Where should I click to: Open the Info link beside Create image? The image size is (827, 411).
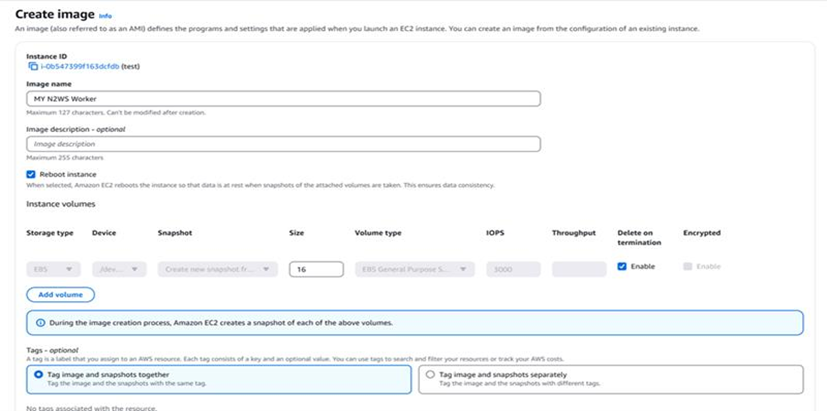point(105,16)
